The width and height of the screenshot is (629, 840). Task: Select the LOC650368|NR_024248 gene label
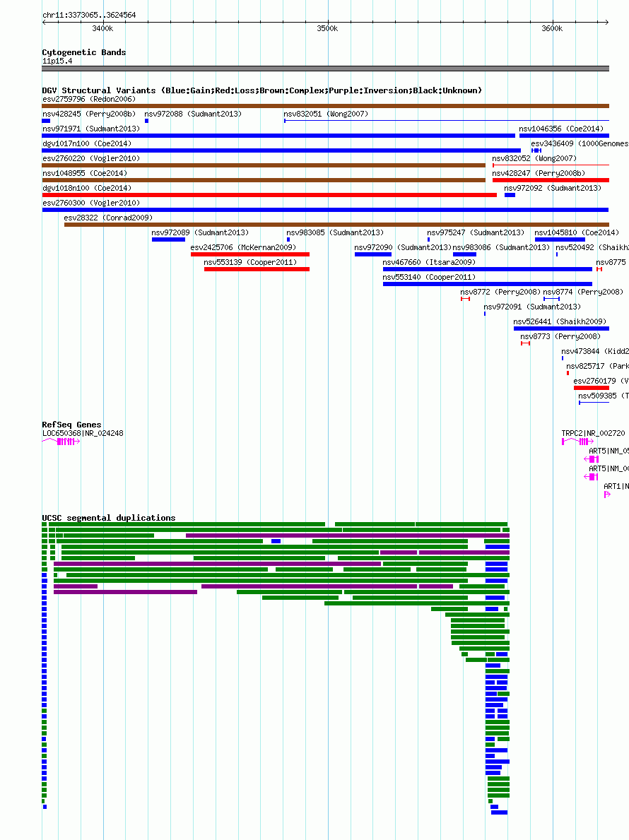point(83,434)
